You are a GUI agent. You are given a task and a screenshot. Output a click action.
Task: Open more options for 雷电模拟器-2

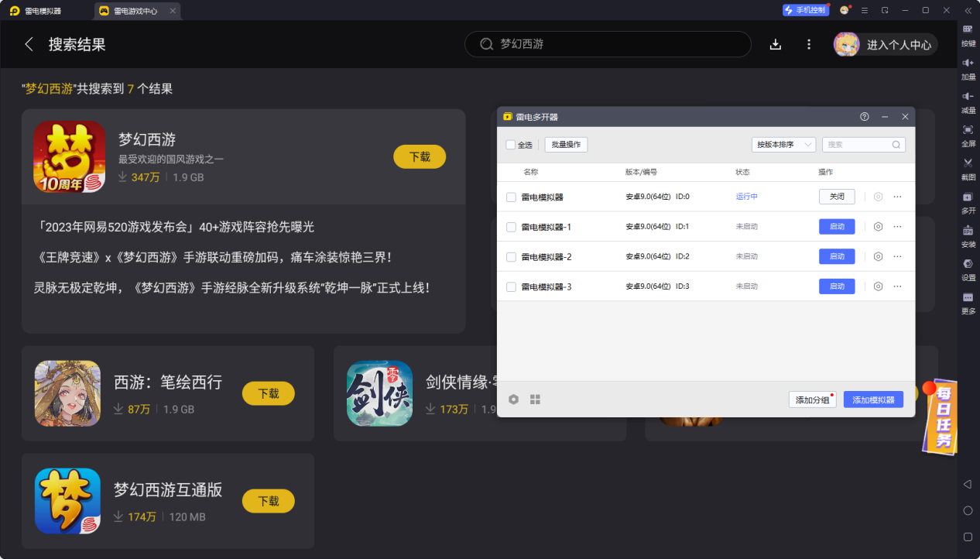pyautogui.click(x=897, y=256)
